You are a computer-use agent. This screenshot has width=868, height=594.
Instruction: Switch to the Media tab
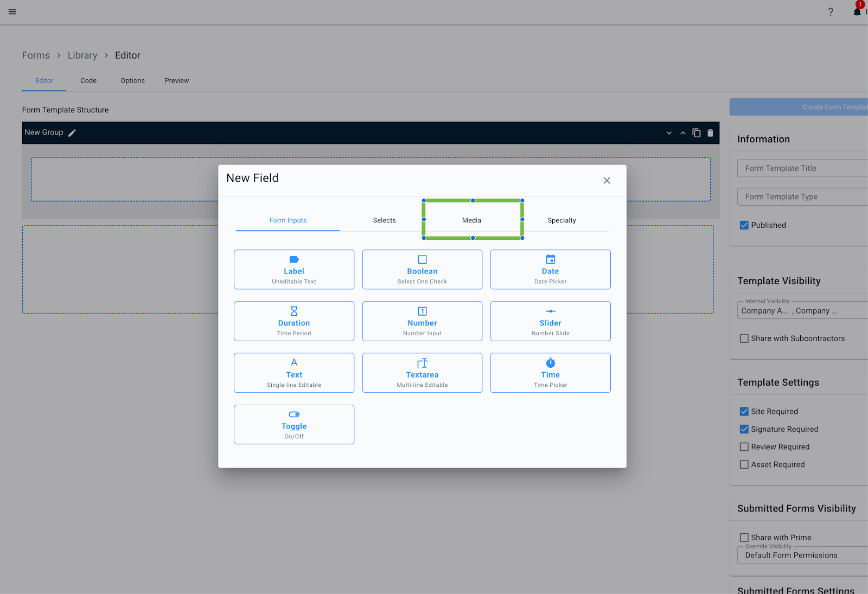(471, 220)
